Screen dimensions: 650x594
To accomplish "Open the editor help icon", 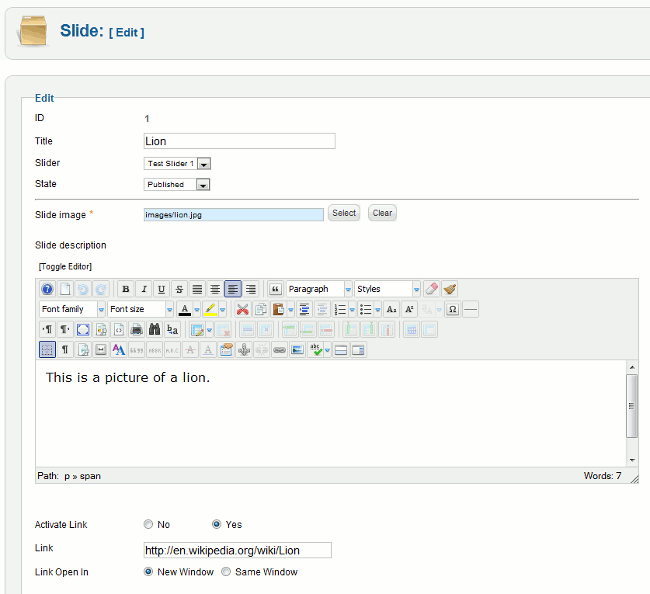I will point(47,289).
